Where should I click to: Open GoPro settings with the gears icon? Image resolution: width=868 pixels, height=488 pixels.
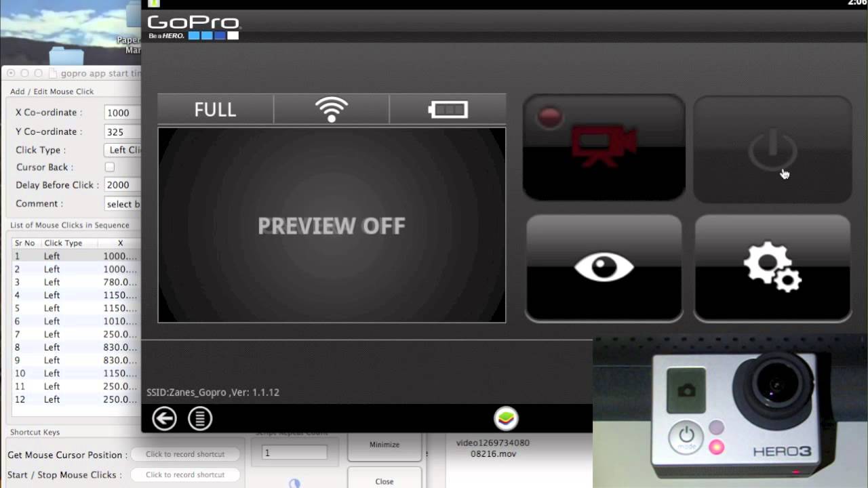coord(772,267)
